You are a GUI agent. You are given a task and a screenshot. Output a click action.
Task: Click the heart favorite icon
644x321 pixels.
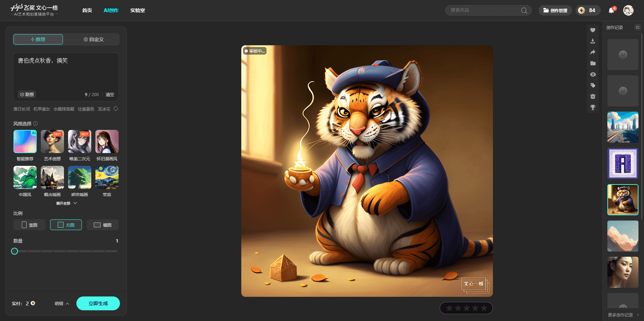coord(592,30)
